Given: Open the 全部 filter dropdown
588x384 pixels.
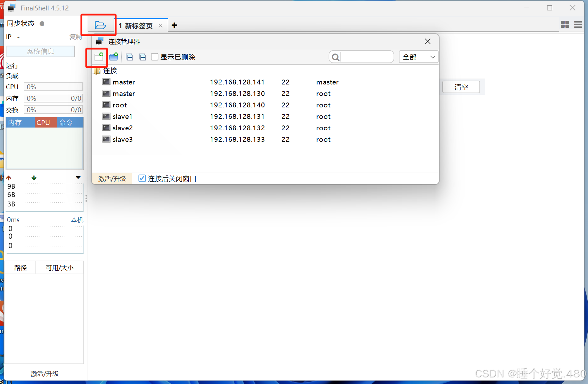Looking at the screenshot, I should click(418, 57).
